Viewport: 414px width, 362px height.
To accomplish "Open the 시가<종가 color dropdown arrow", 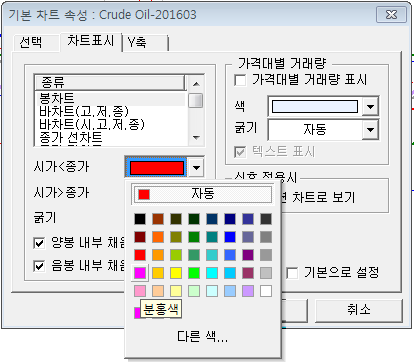I will click(196, 168).
